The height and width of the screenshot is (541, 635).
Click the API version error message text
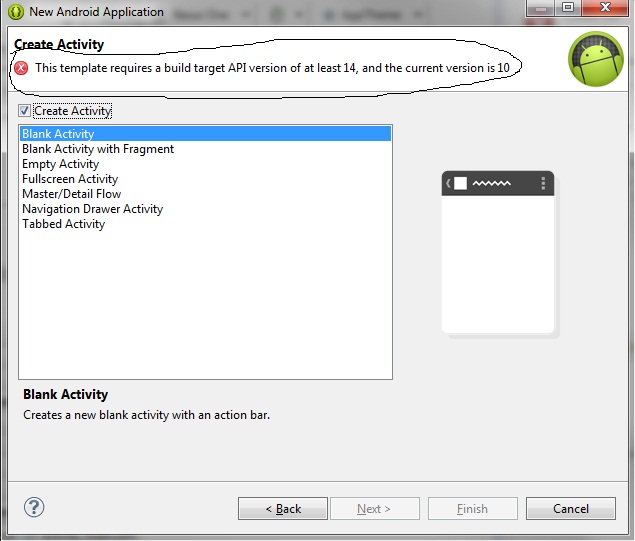point(272,68)
